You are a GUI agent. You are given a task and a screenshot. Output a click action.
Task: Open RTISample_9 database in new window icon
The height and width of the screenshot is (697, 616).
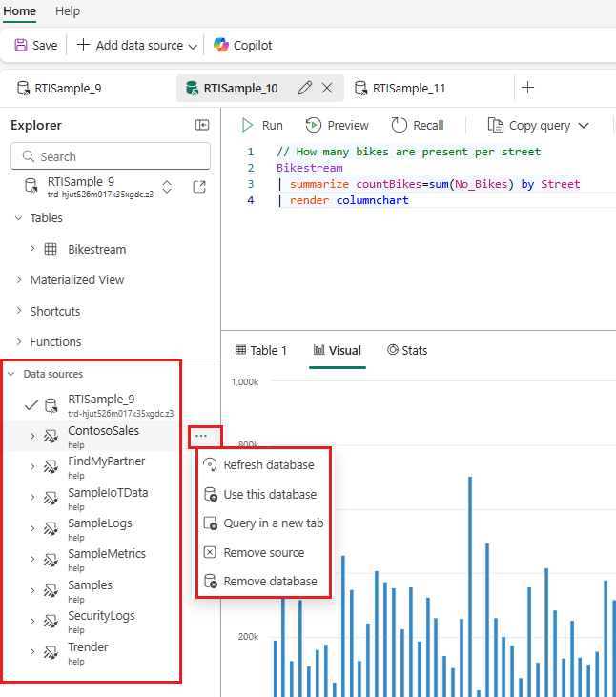(x=199, y=187)
